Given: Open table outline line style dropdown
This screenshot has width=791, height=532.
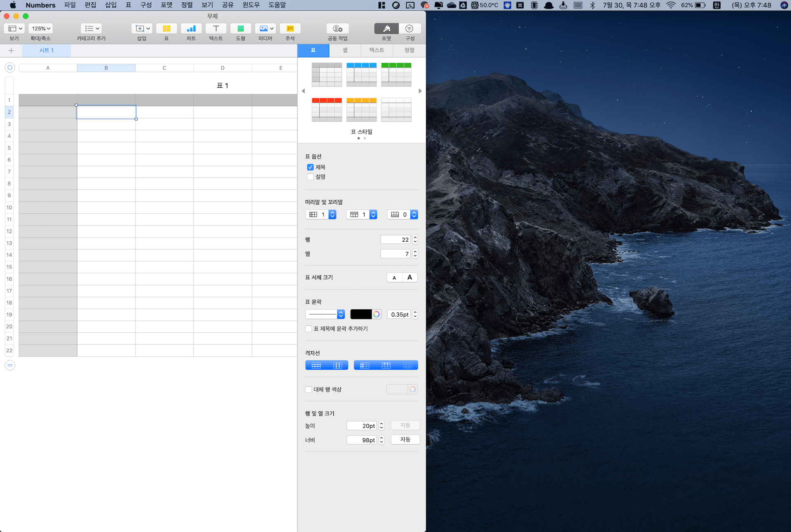Looking at the screenshot, I should click(x=325, y=314).
